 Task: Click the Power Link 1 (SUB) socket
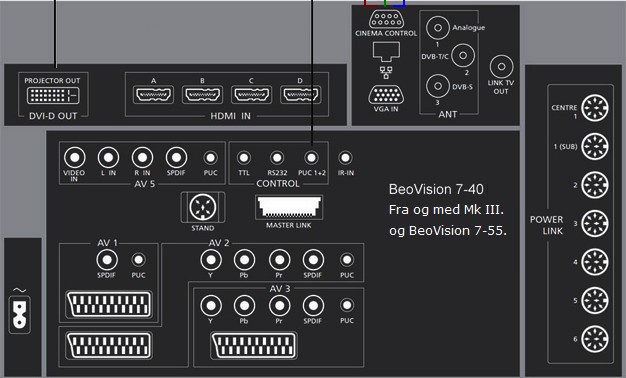[x=595, y=146]
